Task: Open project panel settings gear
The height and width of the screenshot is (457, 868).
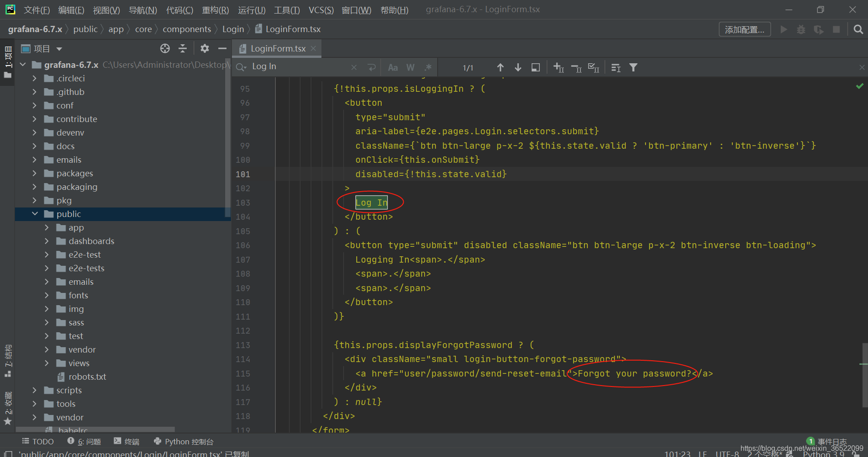Action: 205,48
